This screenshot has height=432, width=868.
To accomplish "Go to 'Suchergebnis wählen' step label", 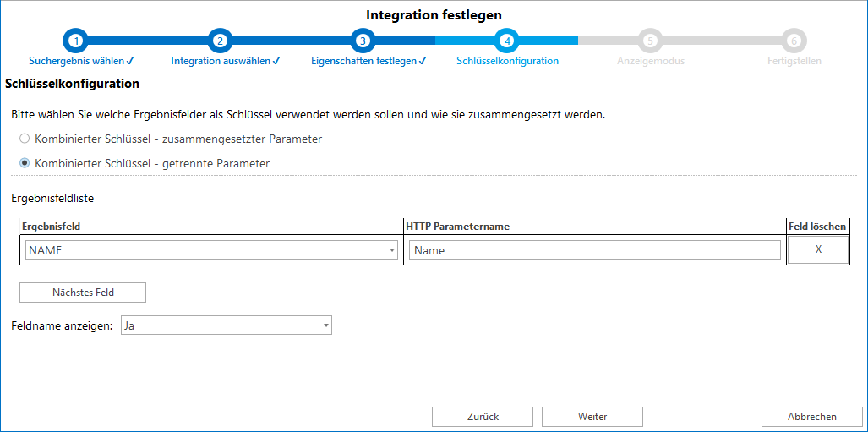I will click(81, 61).
